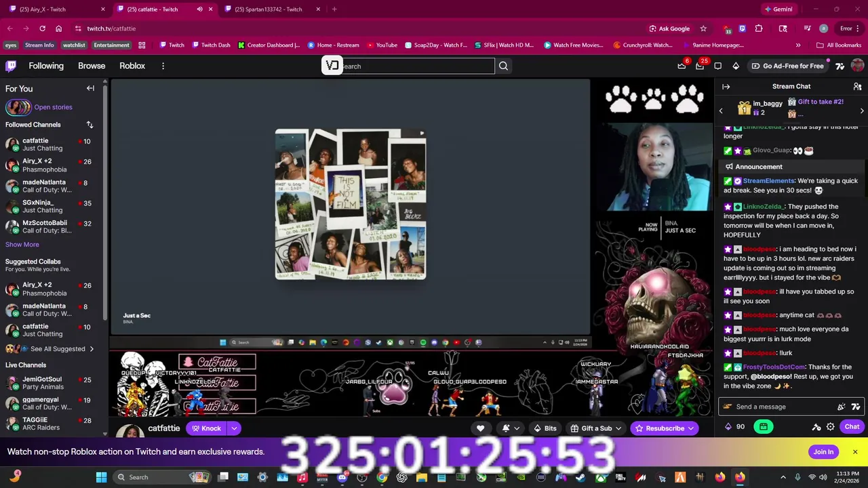
Task: Open the Stream Info bookmark
Action: (39, 45)
